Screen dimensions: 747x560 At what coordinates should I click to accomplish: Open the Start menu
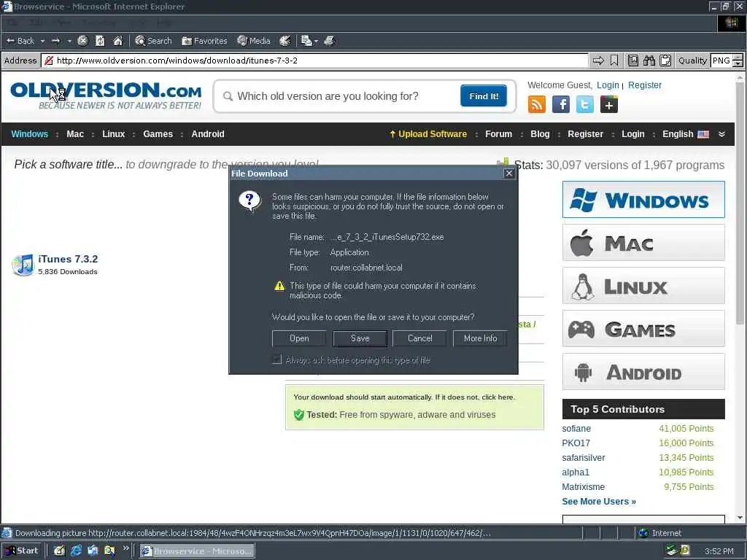(22, 551)
